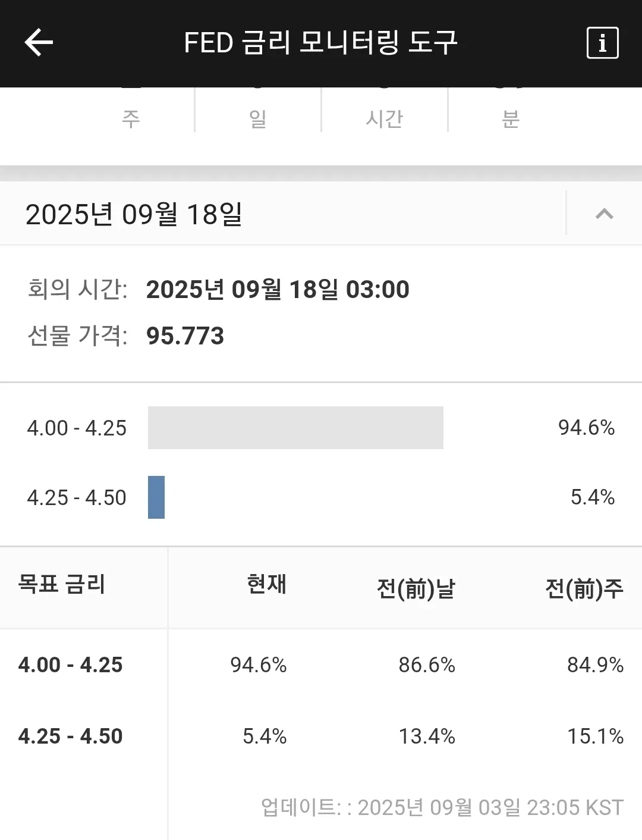Tap the back arrow icon
Screen dimensions: 642x840
(x=39, y=43)
